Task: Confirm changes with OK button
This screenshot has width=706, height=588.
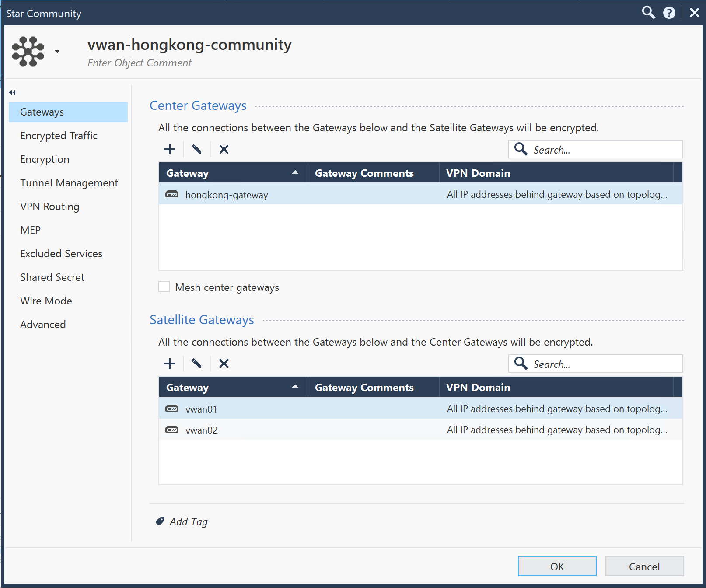Action: pyautogui.click(x=557, y=567)
